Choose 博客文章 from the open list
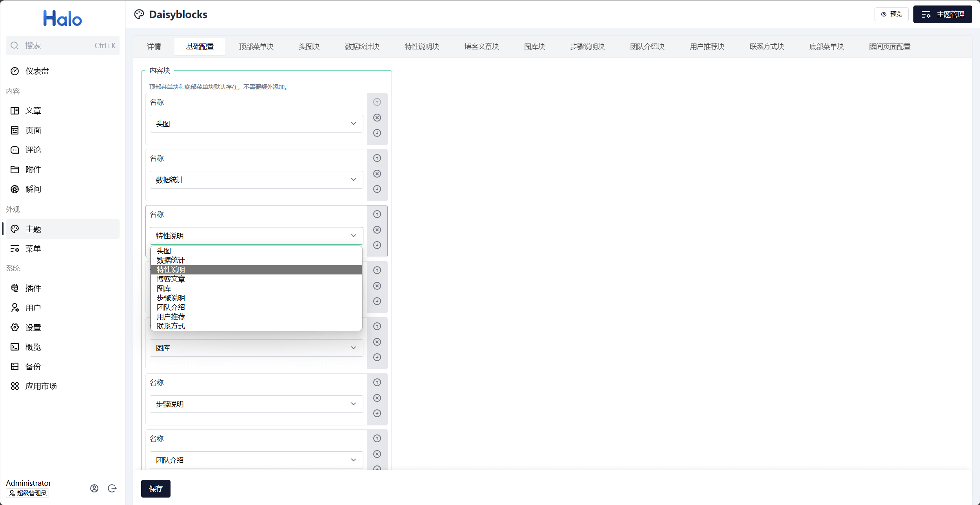This screenshot has height=505, width=980. click(x=171, y=279)
